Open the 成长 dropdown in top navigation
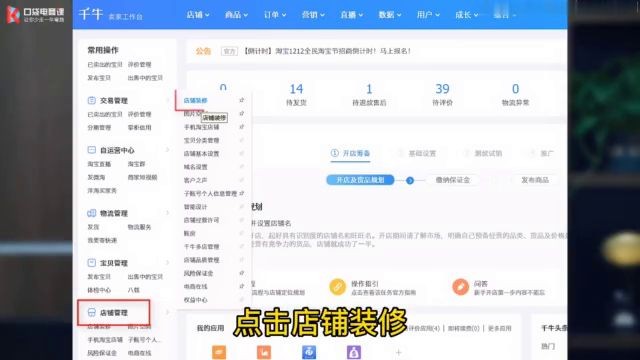 coord(467,15)
